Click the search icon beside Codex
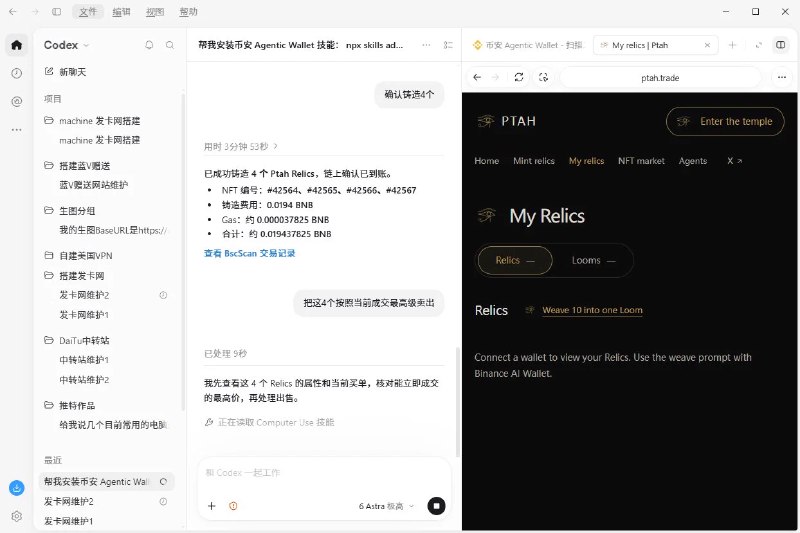The image size is (800, 533). (x=170, y=45)
